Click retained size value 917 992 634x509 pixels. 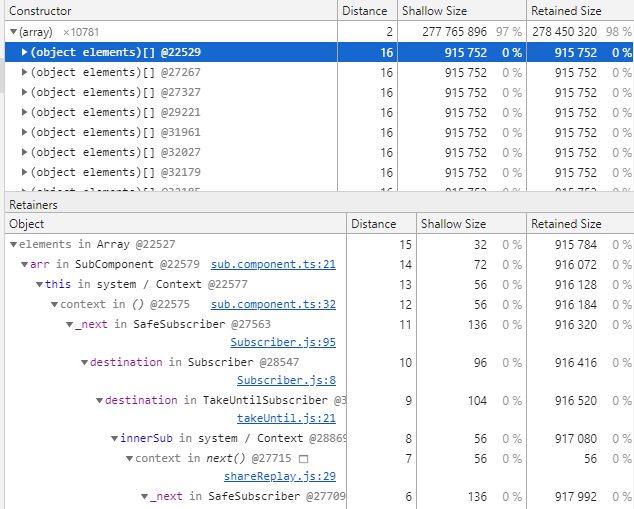coord(576,496)
